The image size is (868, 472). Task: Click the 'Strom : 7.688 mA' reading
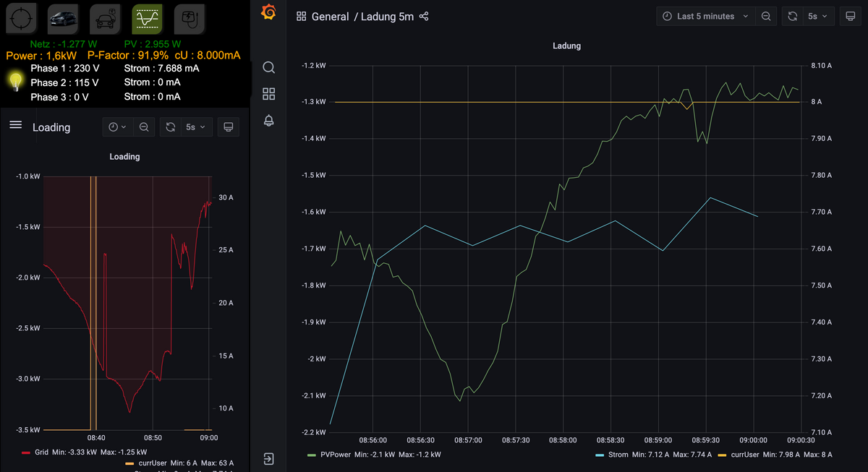tap(161, 69)
